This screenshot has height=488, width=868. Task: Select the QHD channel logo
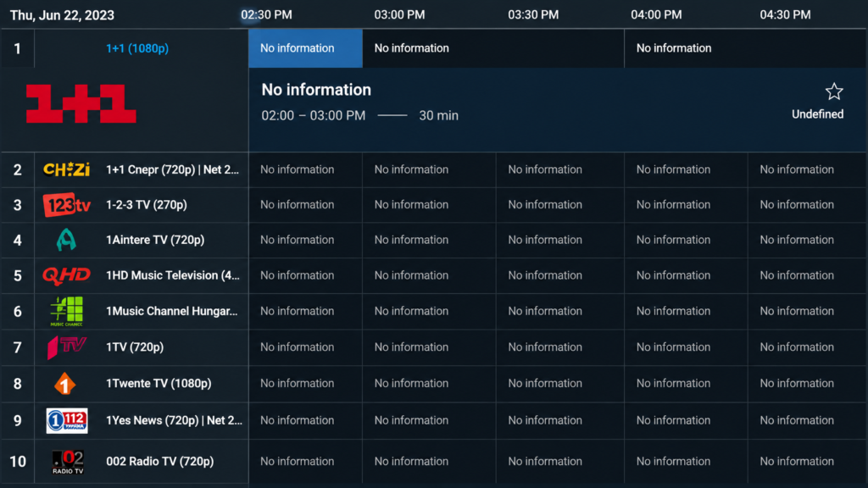pos(66,275)
